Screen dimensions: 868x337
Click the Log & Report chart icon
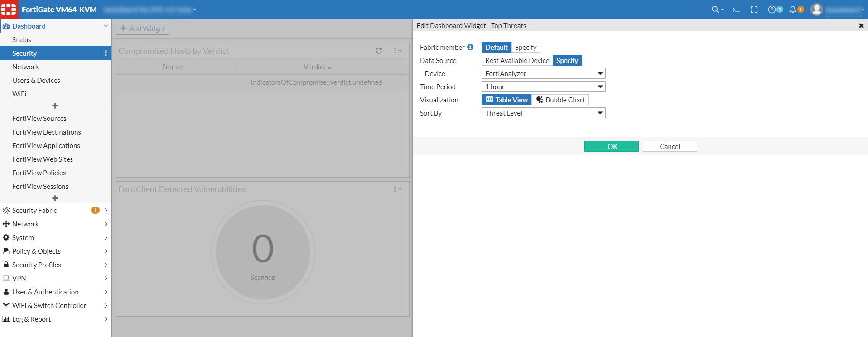[6, 319]
